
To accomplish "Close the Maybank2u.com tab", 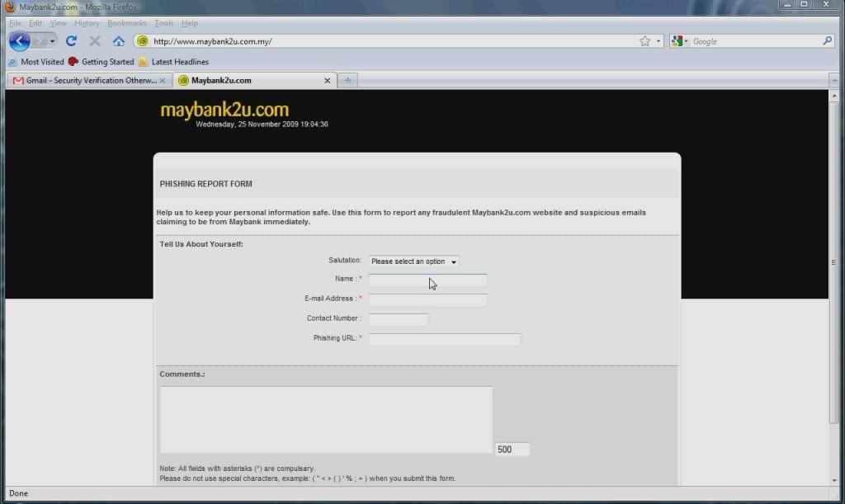I will point(327,80).
